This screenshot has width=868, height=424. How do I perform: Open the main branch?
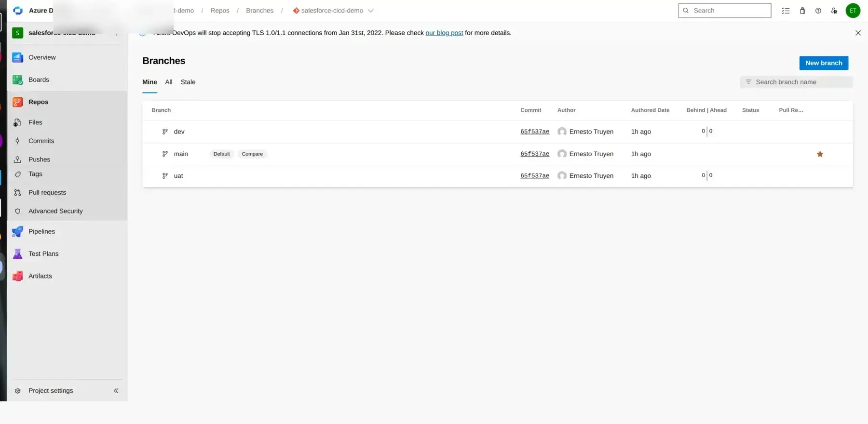pos(181,154)
